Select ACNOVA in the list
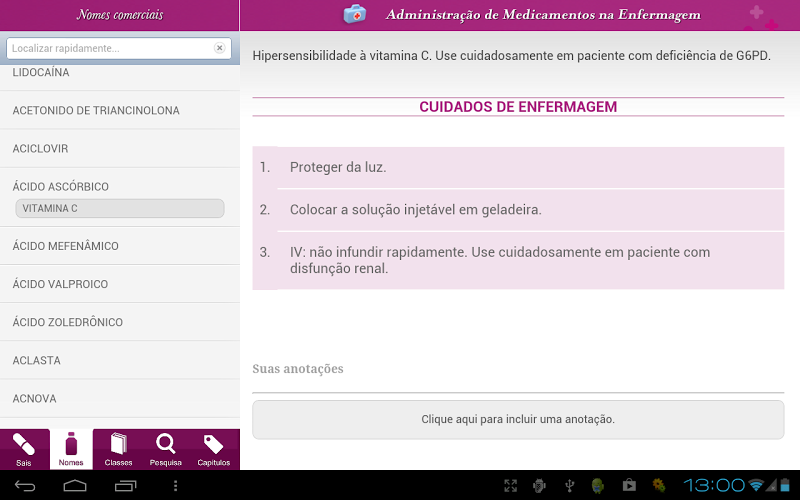 120,398
